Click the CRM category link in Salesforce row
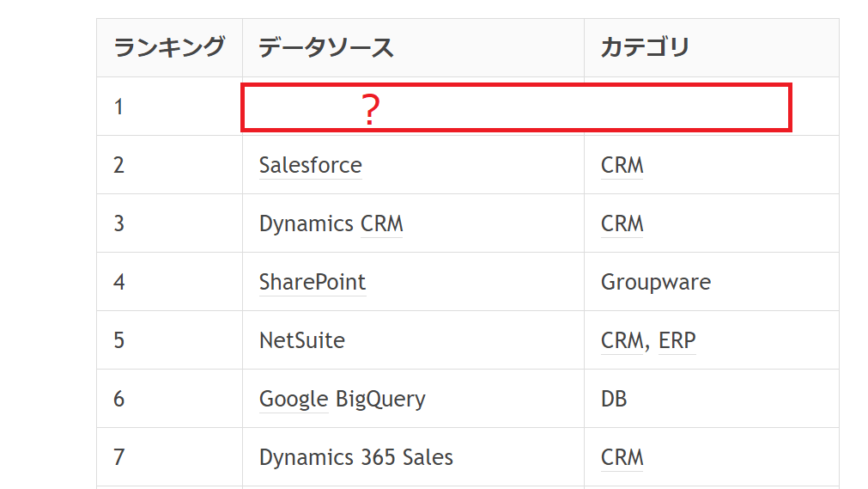The height and width of the screenshot is (489, 868). tap(622, 165)
